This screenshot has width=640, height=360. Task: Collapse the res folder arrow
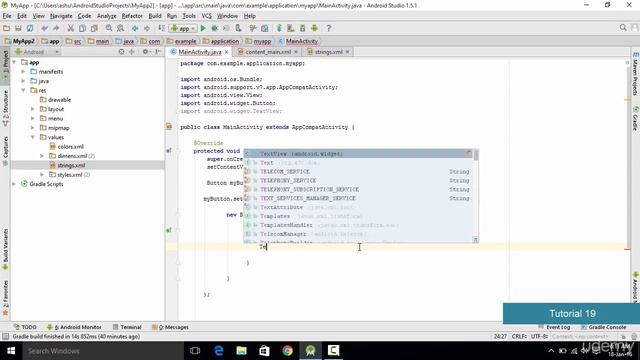coord(23,91)
